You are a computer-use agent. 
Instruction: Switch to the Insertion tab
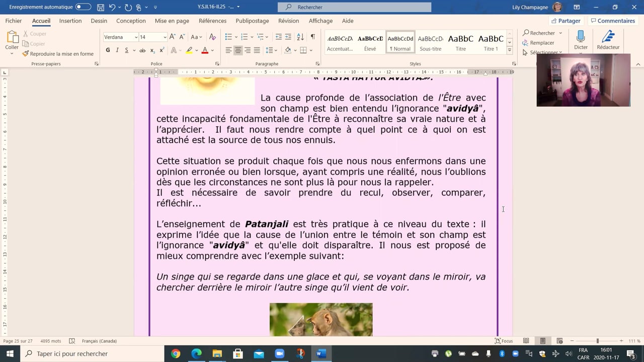click(70, 21)
